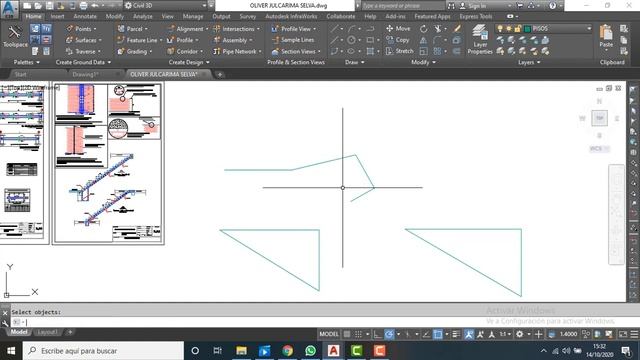Select the Circle draw tool
The image size is (640, 360).
[351, 40]
